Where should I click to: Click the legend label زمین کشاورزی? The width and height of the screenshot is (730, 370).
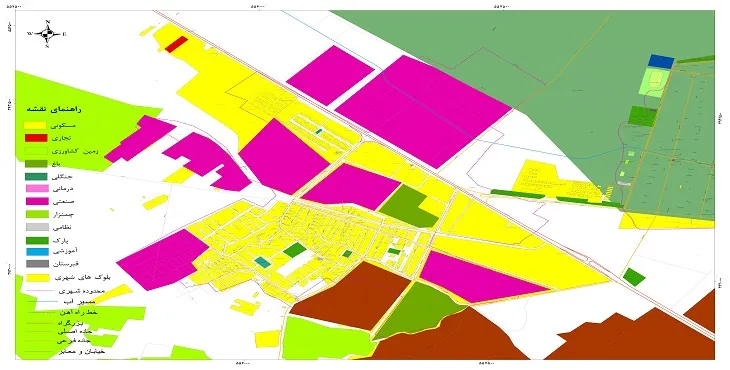74,151
